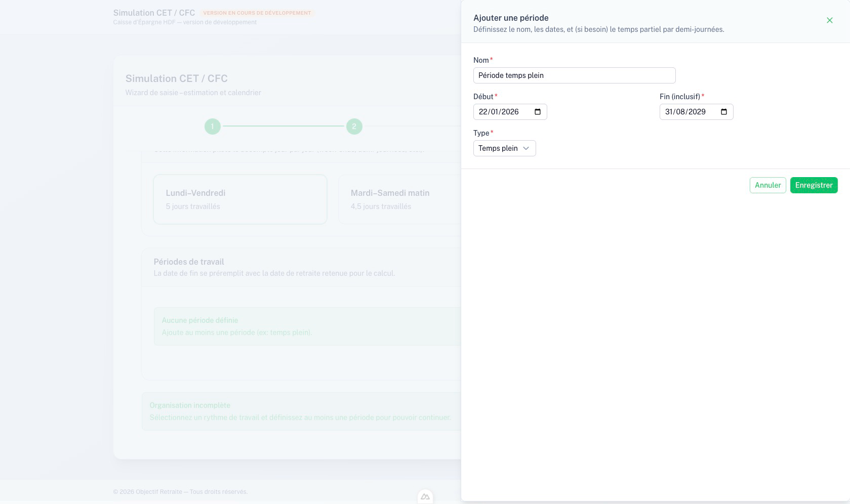Close the Ajouter une période panel
The height and width of the screenshot is (504, 850).
[x=829, y=20]
